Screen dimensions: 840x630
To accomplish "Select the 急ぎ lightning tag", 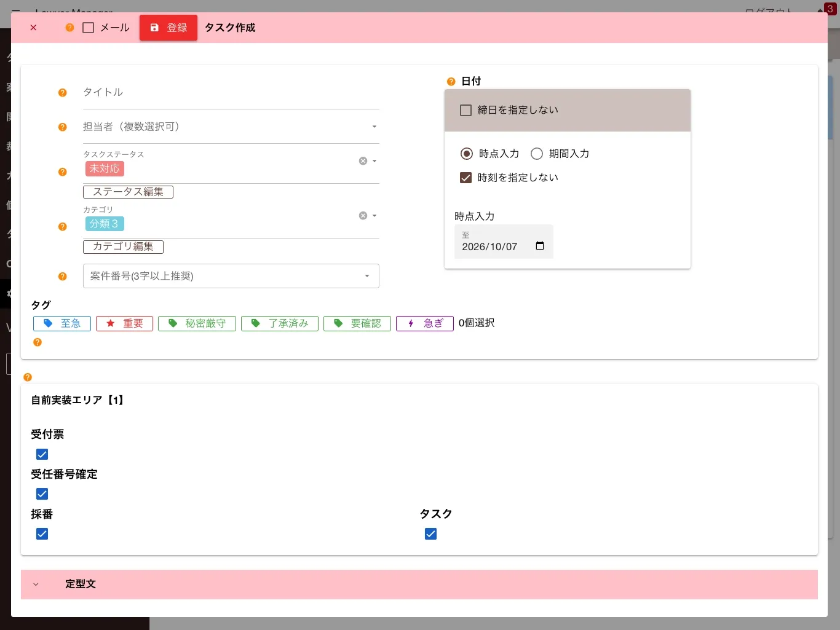I will pos(425,323).
